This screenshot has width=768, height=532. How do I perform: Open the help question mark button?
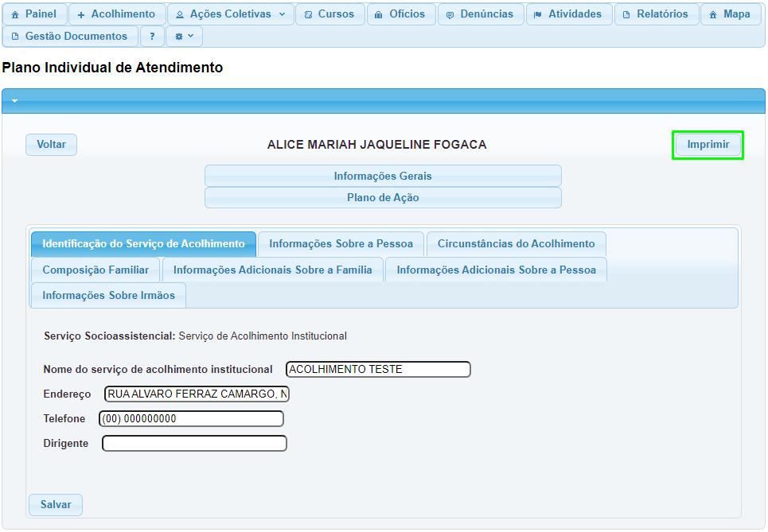click(152, 37)
